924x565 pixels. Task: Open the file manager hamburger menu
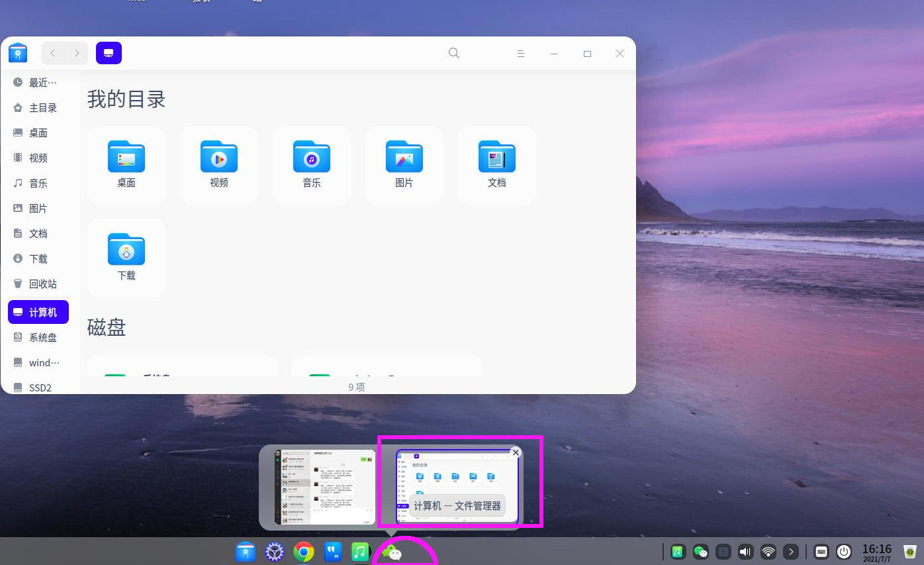521,54
